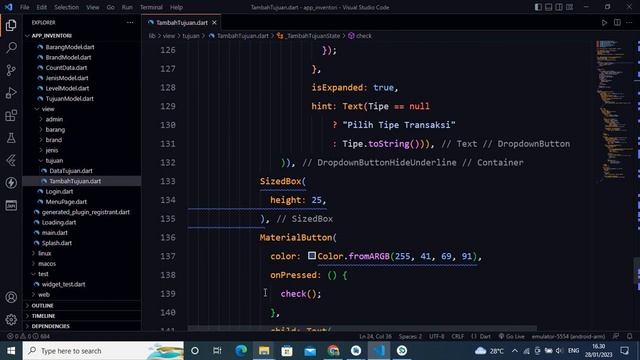Image resolution: width=640 pixels, height=360 pixels.
Task: Open the Search view in activity bar
Action: 11,48
